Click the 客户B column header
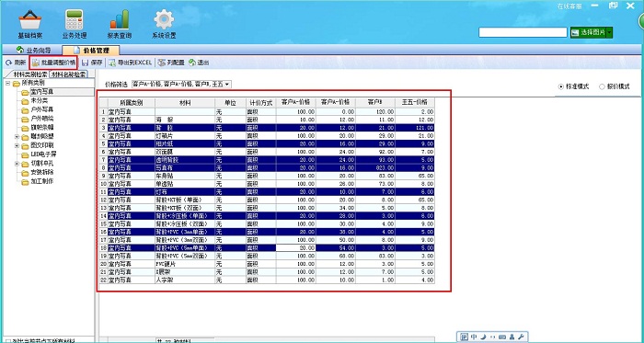The image size is (644, 343). click(x=375, y=103)
